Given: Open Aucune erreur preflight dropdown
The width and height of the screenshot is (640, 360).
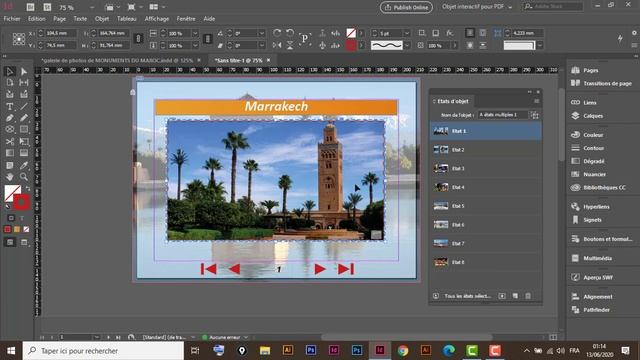Looking at the screenshot, I should (x=246, y=337).
